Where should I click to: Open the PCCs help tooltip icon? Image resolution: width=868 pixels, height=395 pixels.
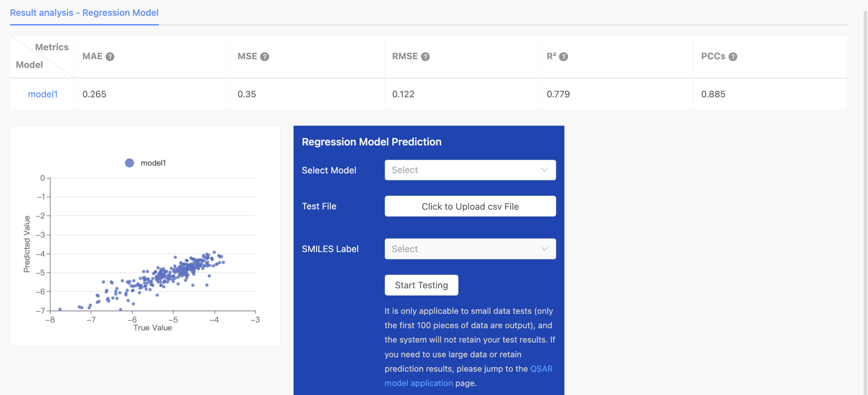point(733,56)
